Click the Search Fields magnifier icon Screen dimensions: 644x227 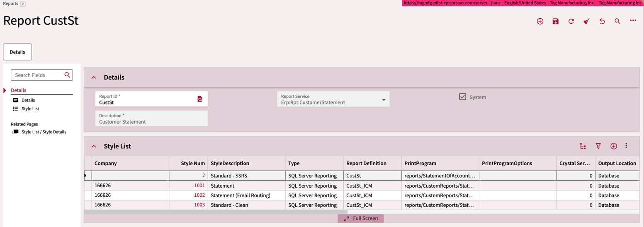67,75
